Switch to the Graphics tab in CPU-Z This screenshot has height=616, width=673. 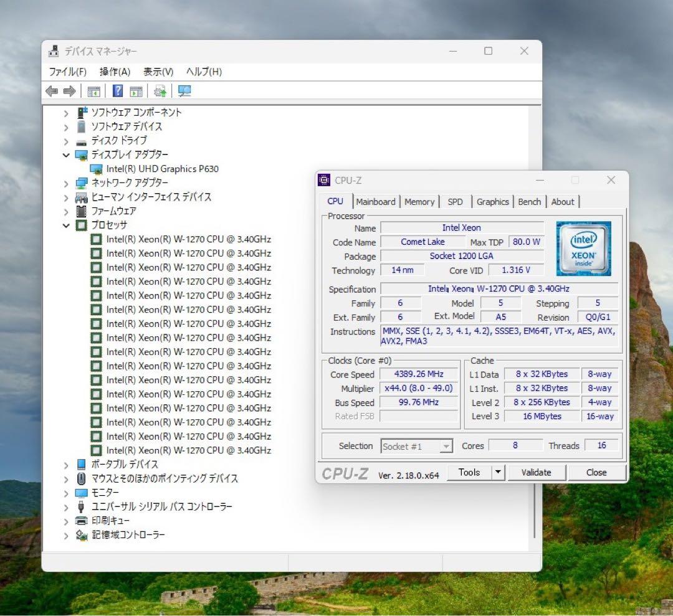click(492, 202)
